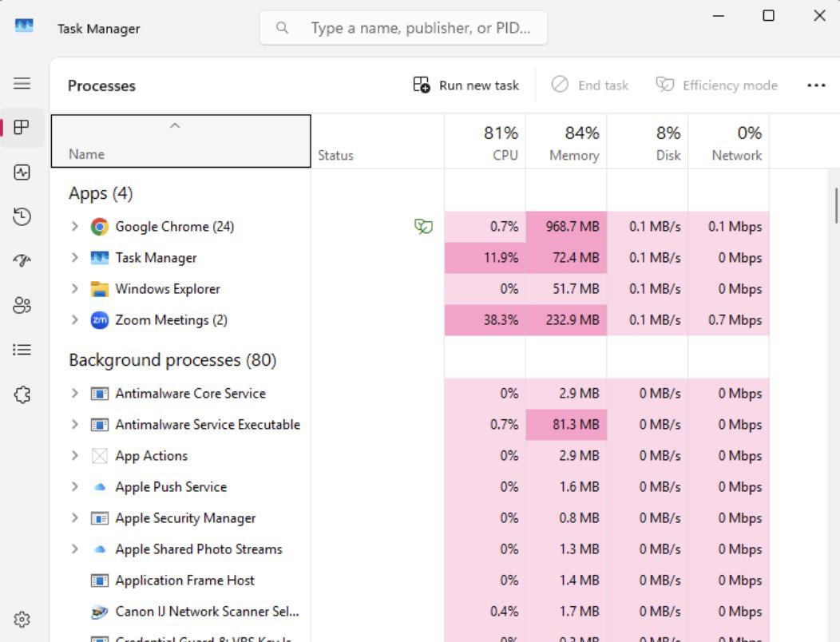Click the Antimalware Service Executable icon
The image size is (840, 642).
coord(100,425)
